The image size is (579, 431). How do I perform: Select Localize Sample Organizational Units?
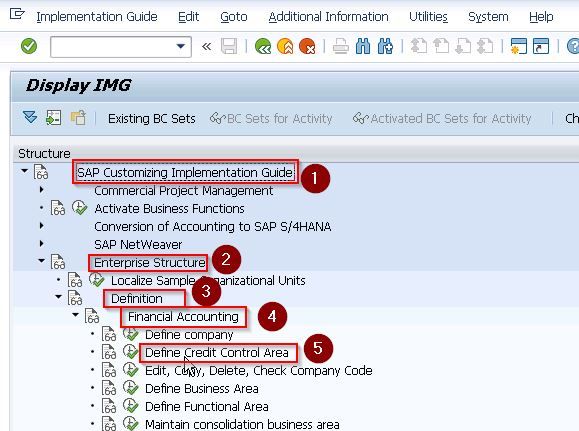point(208,281)
